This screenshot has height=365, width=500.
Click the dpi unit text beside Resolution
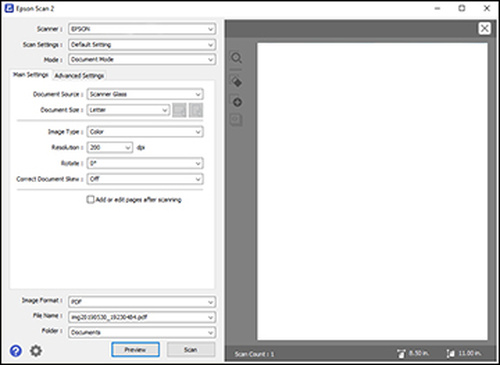point(140,148)
